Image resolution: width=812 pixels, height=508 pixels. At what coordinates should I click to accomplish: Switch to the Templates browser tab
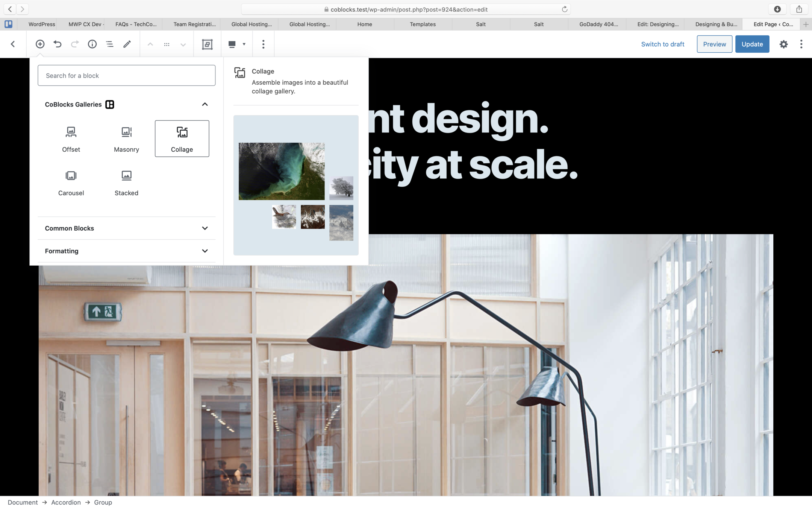click(x=423, y=24)
